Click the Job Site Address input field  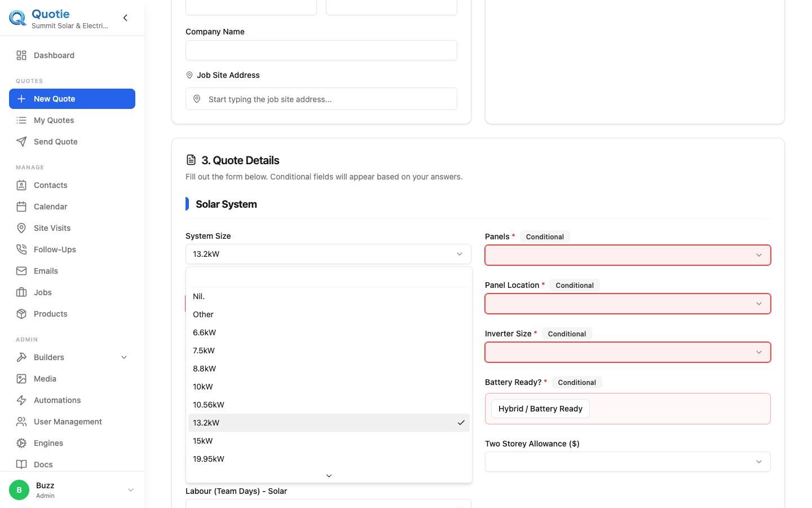(321, 99)
